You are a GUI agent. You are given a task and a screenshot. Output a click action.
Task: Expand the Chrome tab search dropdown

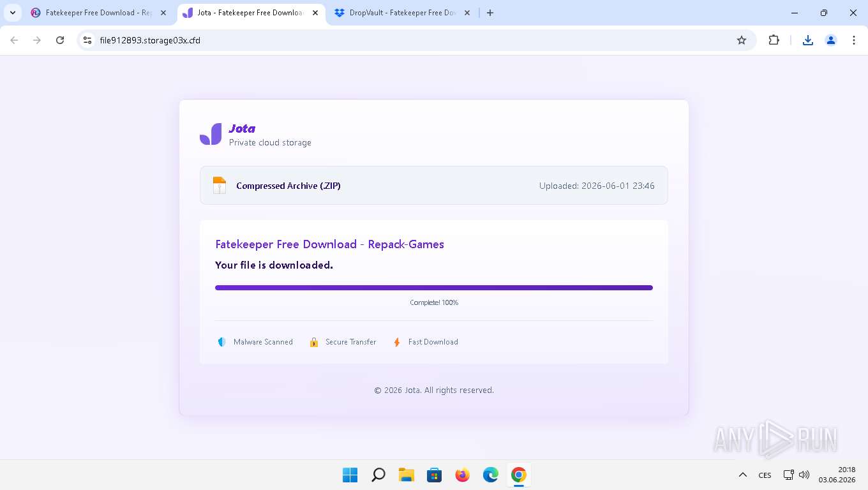click(13, 13)
